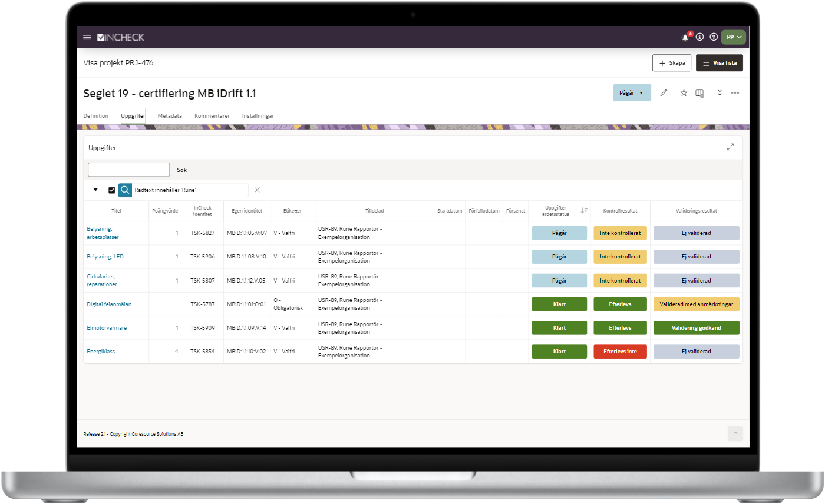Screen dimensions: 825x504
Task: Click the Titel column header
Action: tap(116, 211)
